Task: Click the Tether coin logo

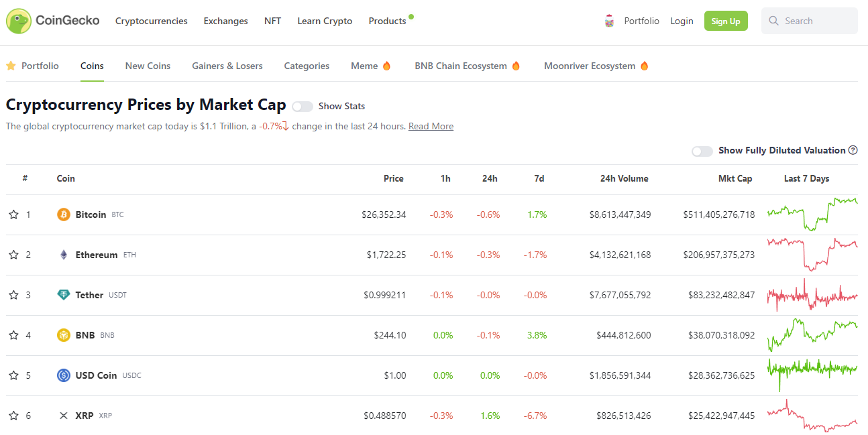Action: pos(64,295)
